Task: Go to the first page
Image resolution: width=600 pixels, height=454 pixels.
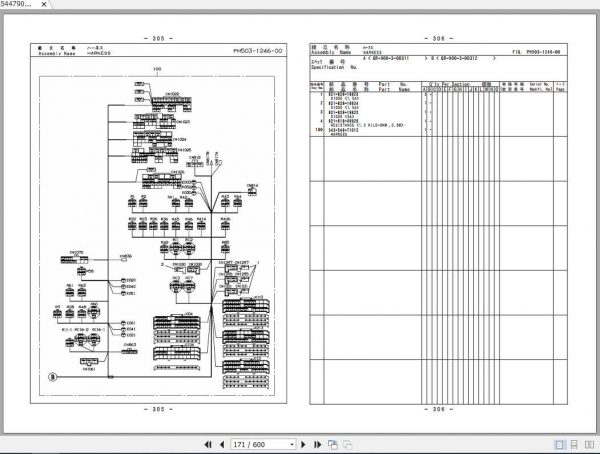Action: [208, 444]
